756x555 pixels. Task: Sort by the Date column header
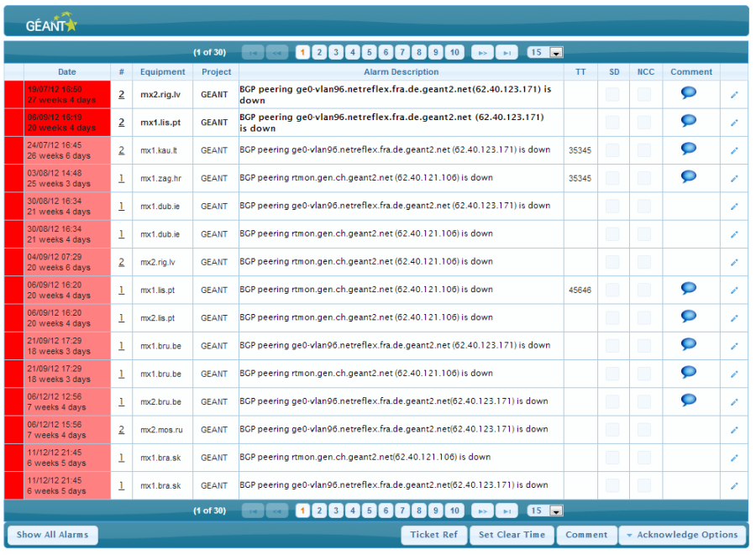(x=67, y=71)
